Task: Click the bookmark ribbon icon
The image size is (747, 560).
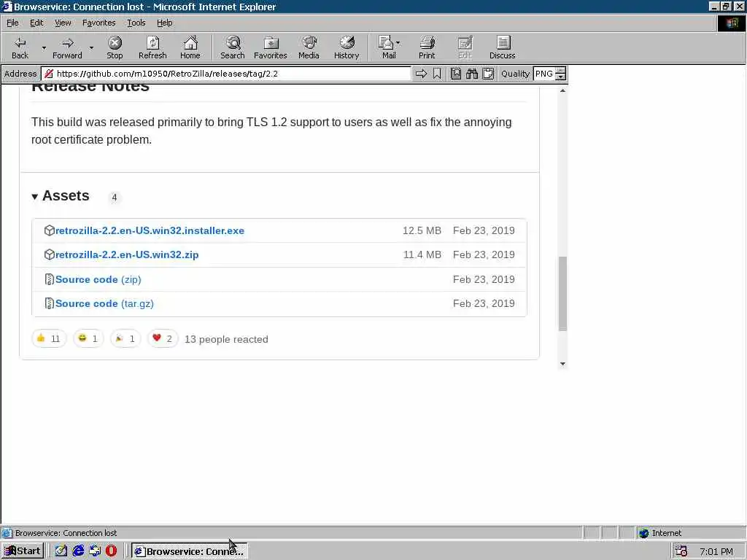Action: coord(437,74)
